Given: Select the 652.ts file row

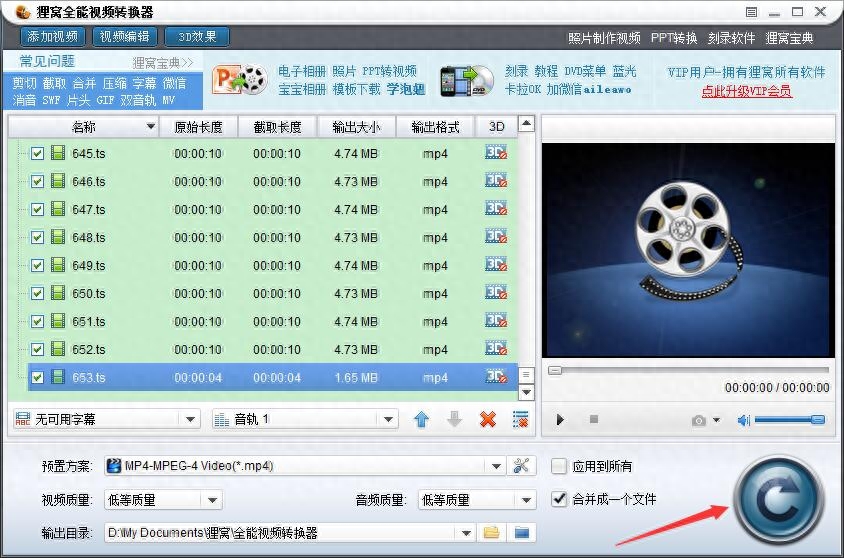Looking at the screenshot, I should tap(272, 349).
